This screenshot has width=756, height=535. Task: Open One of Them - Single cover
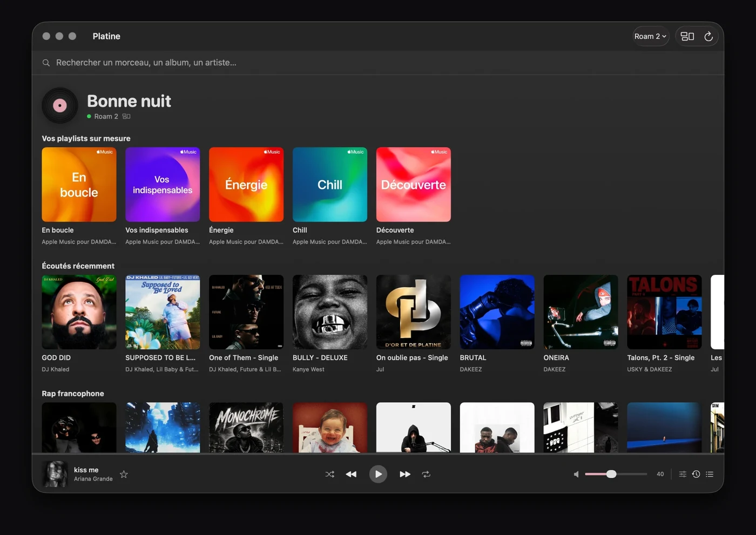[x=246, y=312]
